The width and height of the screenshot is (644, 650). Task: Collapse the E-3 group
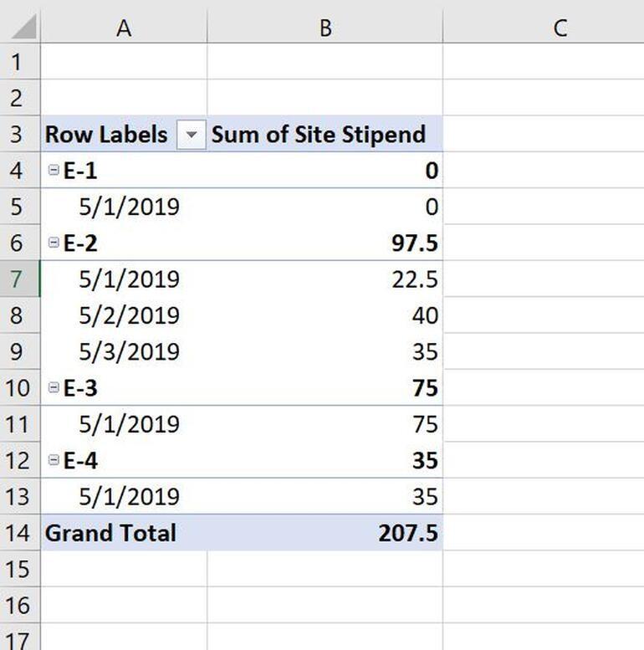(54, 387)
